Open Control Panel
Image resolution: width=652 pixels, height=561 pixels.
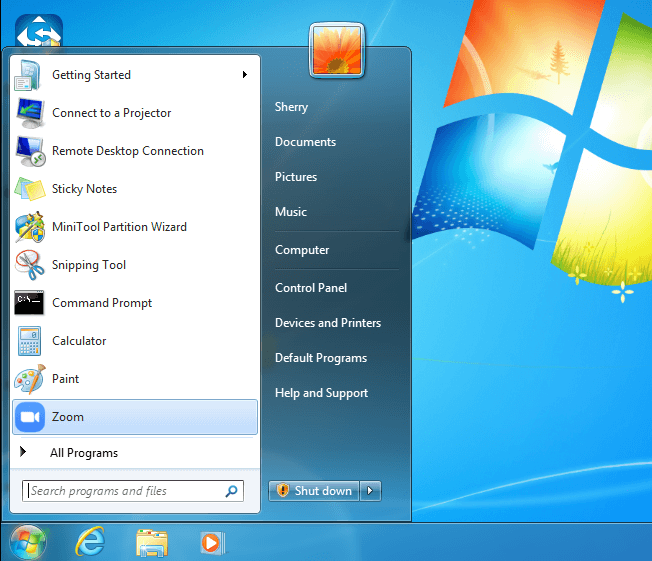pos(311,288)
